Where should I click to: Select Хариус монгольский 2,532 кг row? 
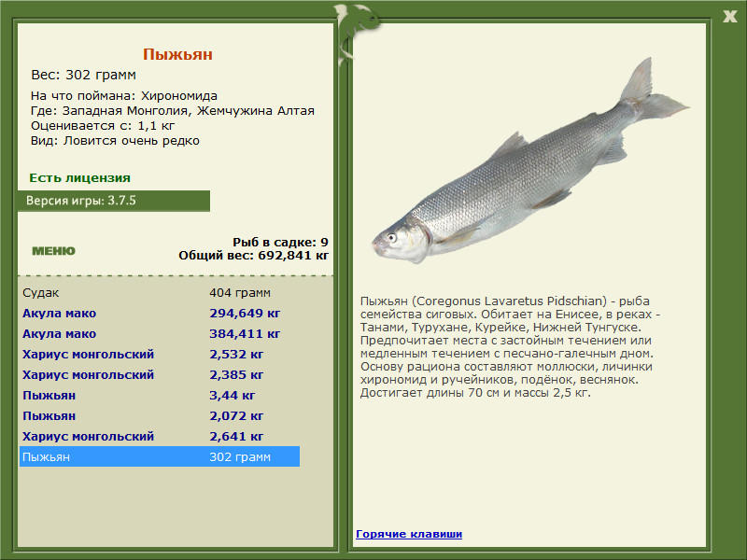(160, 355)
